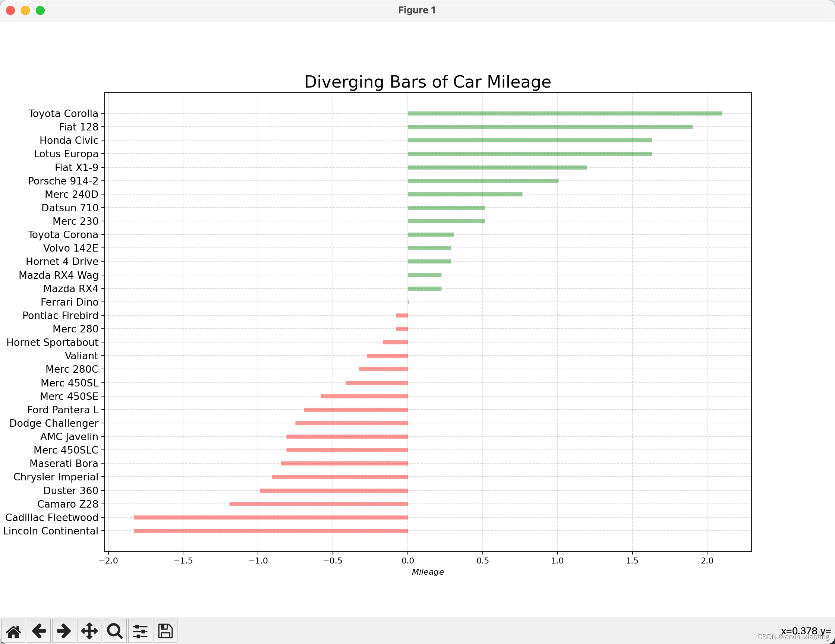Click the Figure 1 window title

tap(417, 10)
